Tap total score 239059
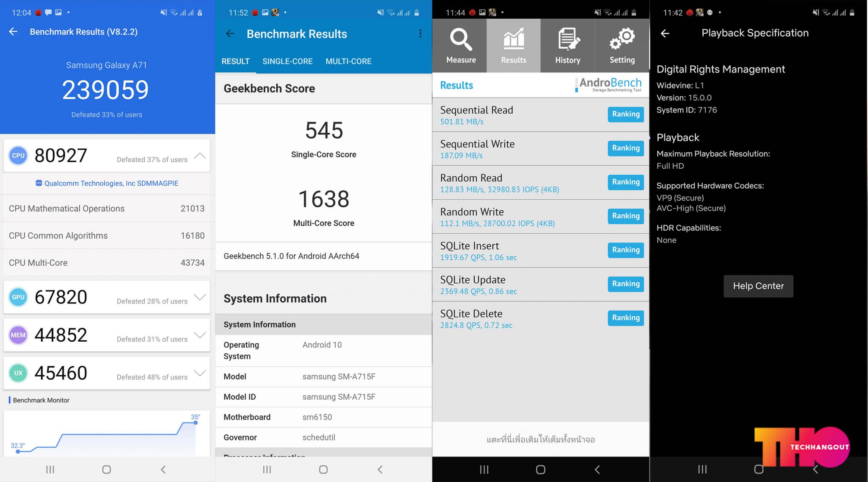 tap(106, 90)
